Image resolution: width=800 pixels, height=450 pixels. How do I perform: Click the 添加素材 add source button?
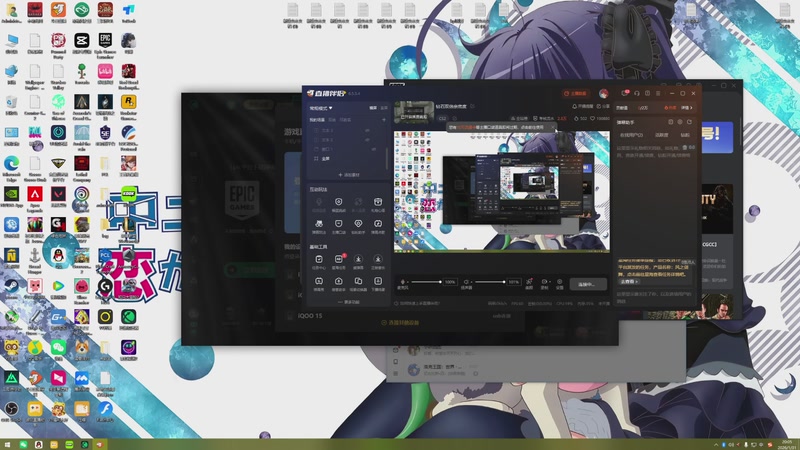pyautogui.click(x=349, y=174)
